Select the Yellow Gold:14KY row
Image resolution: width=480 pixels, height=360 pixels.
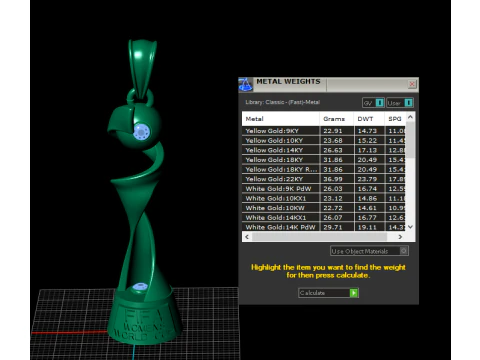click(324, 150)
